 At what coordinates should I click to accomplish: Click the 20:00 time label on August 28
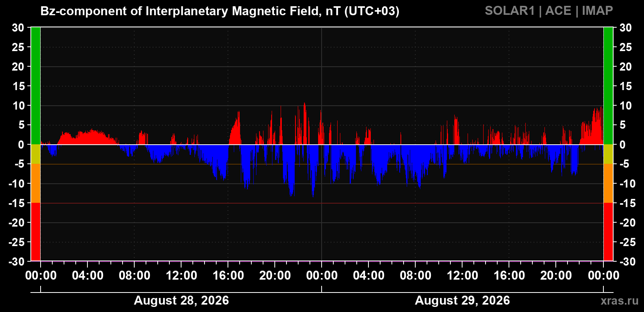pos(275,276)
